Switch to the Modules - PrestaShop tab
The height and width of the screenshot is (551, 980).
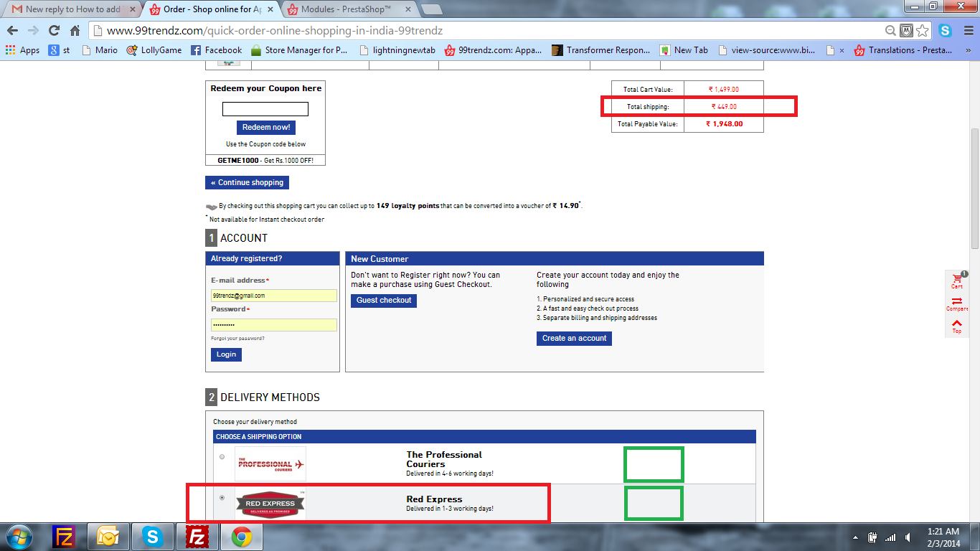(x=349, y=9)
